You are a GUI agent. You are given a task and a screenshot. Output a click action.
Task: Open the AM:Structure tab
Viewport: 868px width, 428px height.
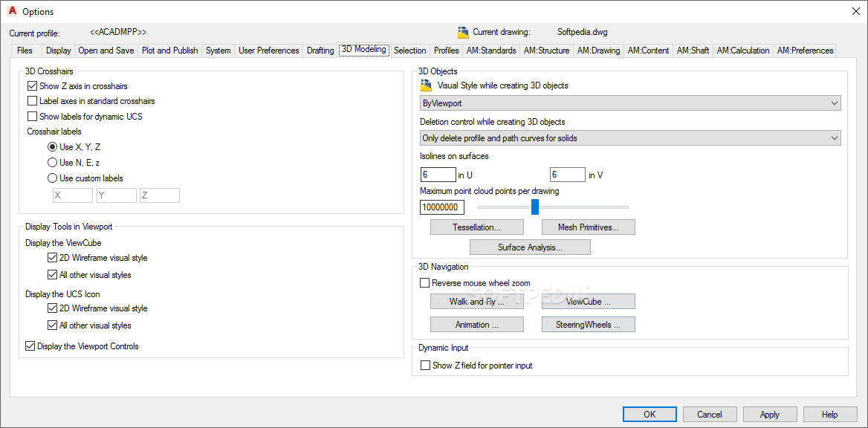tap(546, 51)
